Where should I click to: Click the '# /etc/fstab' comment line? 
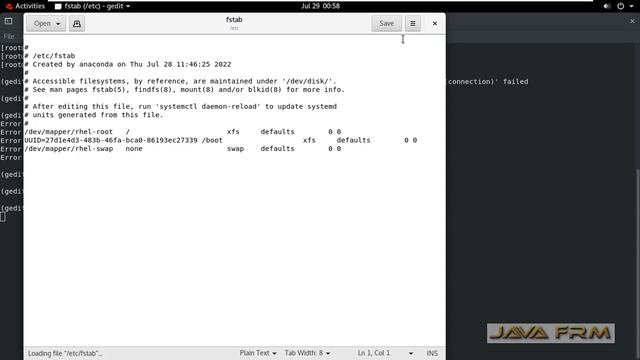[x=50, y=56]
